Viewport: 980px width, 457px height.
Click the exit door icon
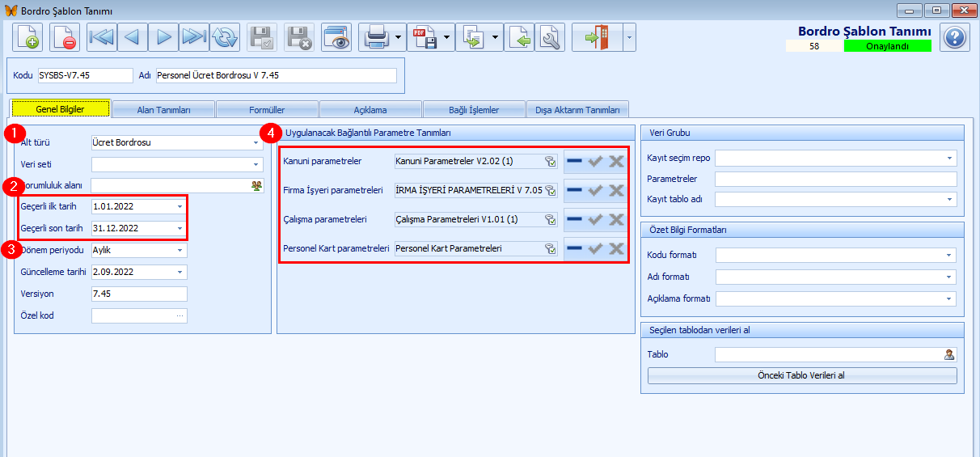click(x=595, y=37)
